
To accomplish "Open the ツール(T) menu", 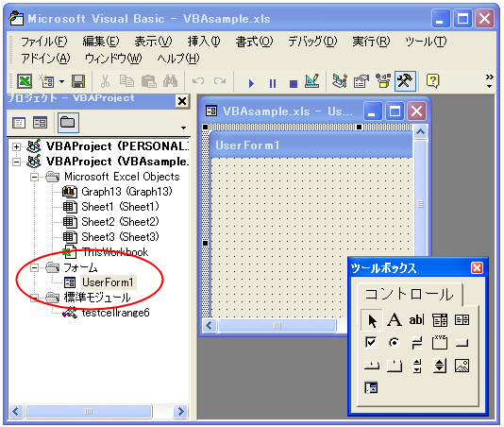I will pos(426,42).
